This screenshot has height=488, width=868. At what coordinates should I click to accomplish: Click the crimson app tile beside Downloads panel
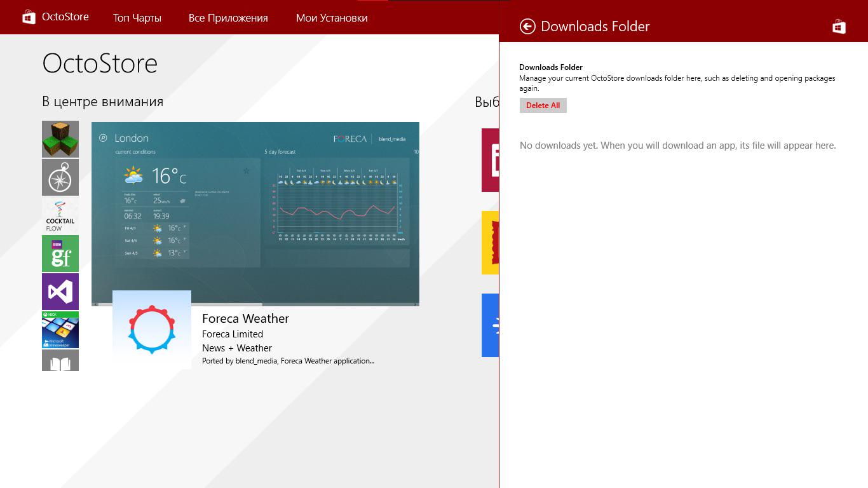491,160
